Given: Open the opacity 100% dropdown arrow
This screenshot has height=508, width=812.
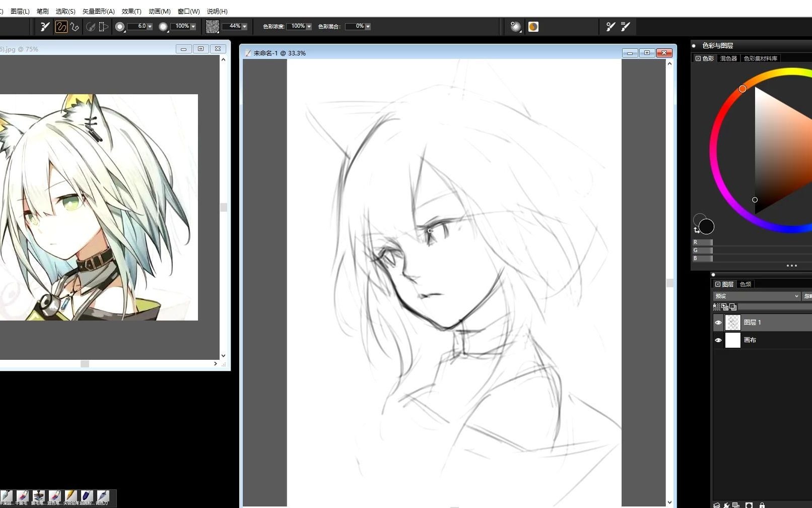Looking at the screenshot, I should pos(193,27).
